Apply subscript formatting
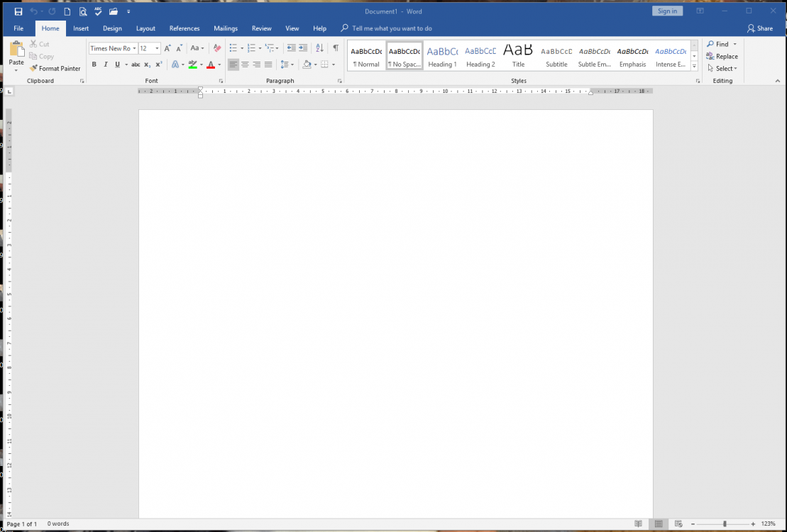Viewport: 787px width, 532px height. click(x=146, y=64)
